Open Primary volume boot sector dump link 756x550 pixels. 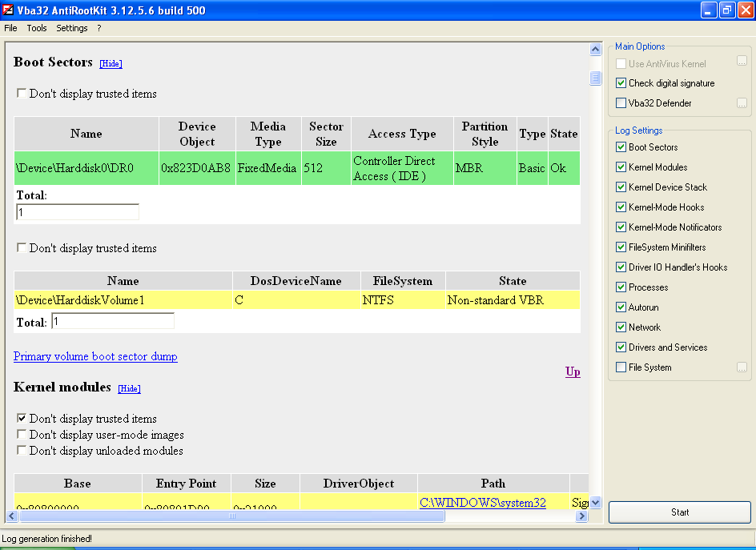[x=95, y=356]
